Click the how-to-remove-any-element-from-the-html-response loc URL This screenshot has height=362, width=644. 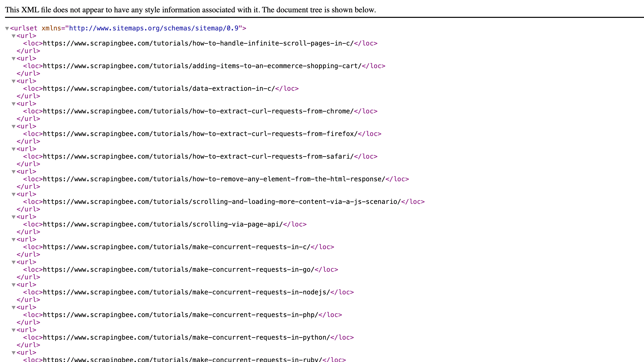[214, 179]
